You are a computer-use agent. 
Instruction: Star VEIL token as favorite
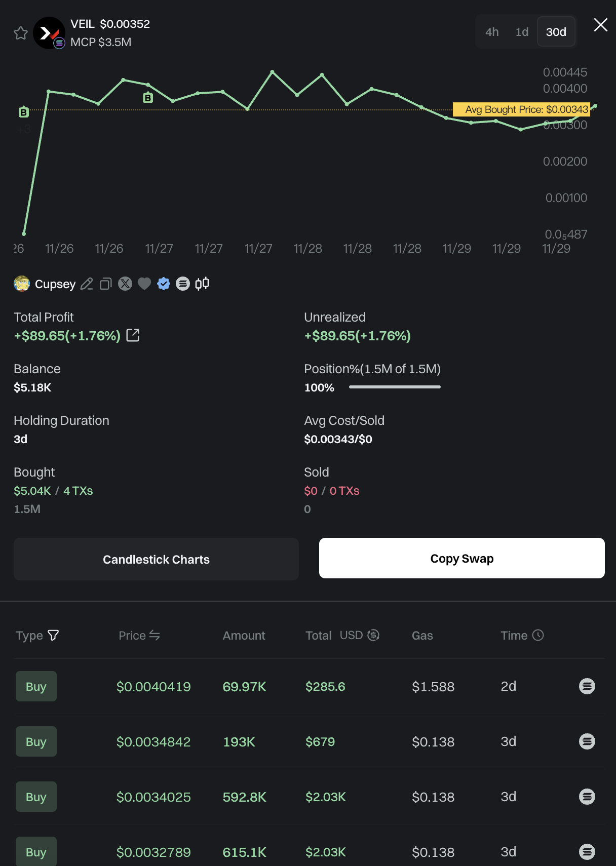tap(21, 33)
